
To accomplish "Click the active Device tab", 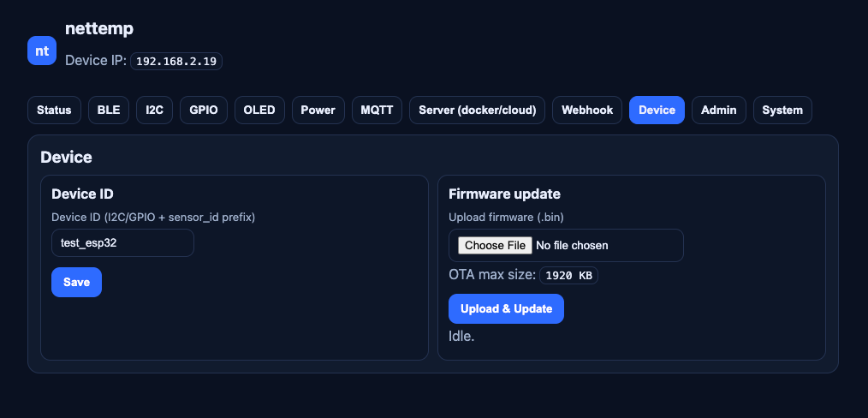I will point(657,110).
